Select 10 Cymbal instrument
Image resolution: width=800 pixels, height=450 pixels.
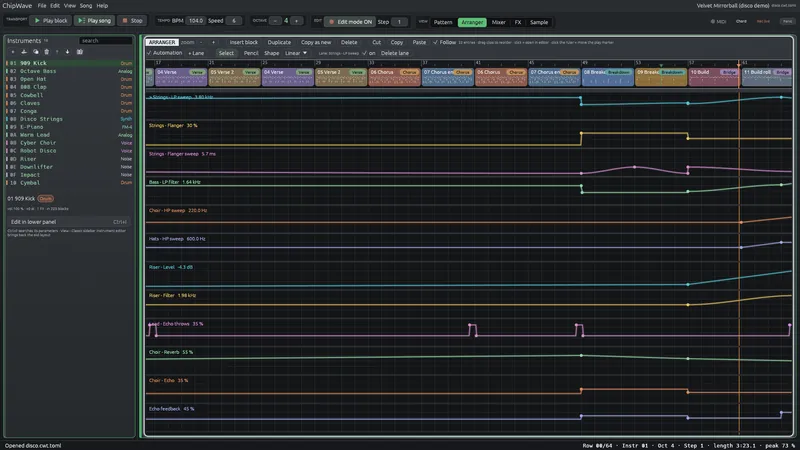69,183
